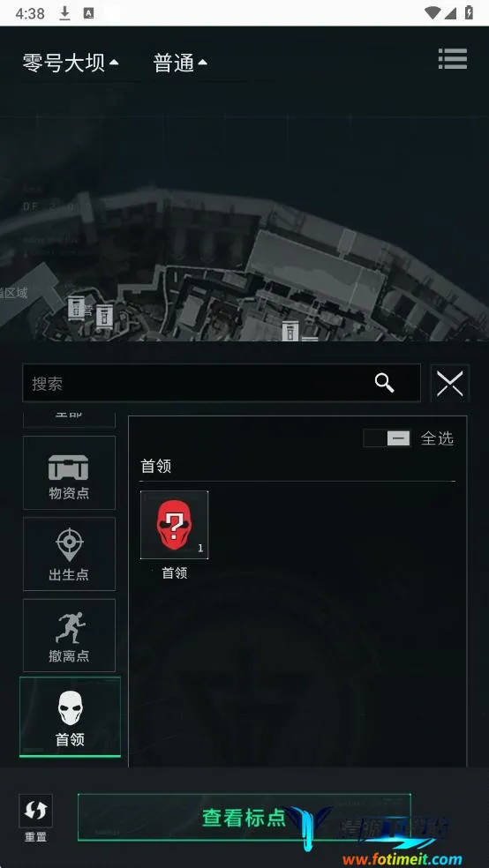Select the 物资点 supply crate category
The image size is (489, 868).
pyautogui.click(x=69, y=473)
